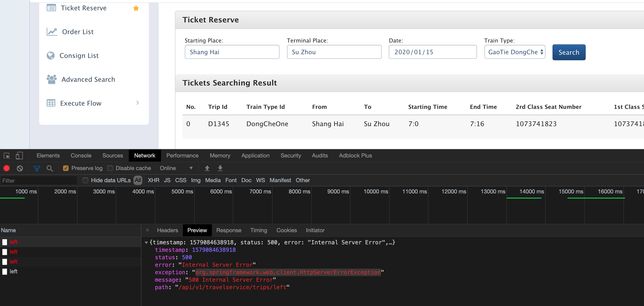
Task: Click the inspect element cursor icon
Action: click(7, 155)
